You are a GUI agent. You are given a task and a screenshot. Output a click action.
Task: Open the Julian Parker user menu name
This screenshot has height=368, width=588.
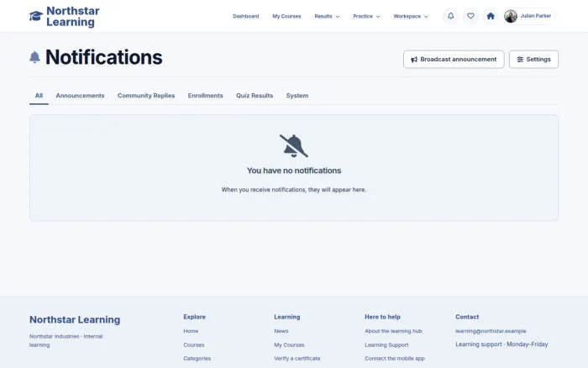click(x=536, y=16)
